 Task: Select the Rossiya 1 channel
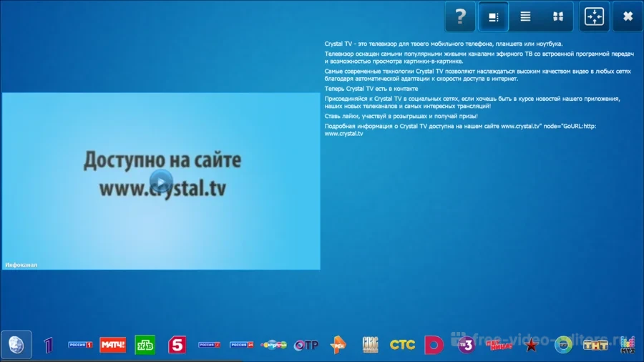click(80, 345)
